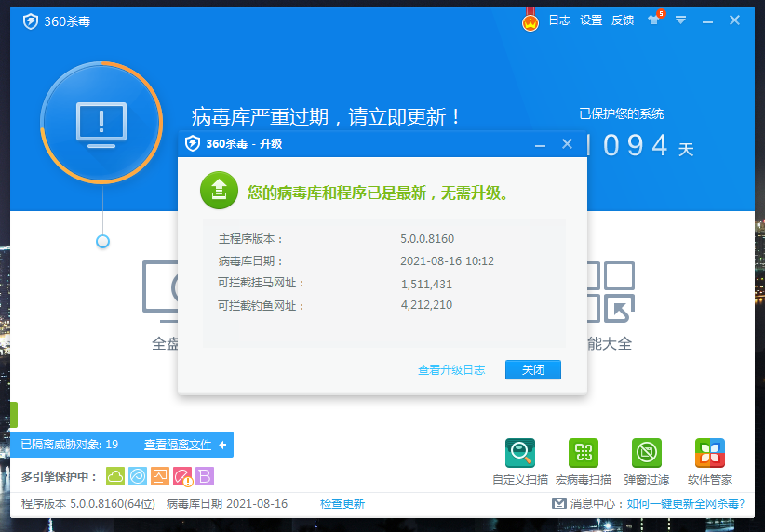Launch the 宏病毒扫描 macro virus scan
This screenshot has height=532, width=765.
(584, 453)
